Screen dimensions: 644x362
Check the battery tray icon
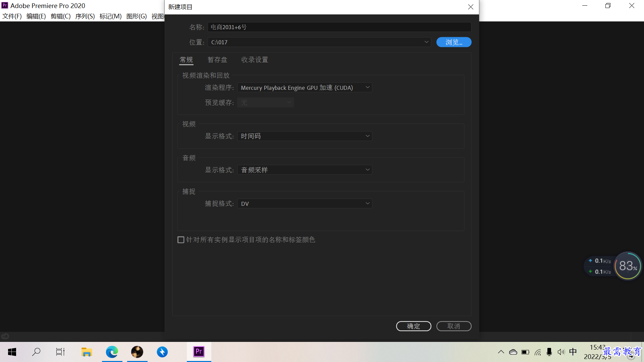(525, 352)
